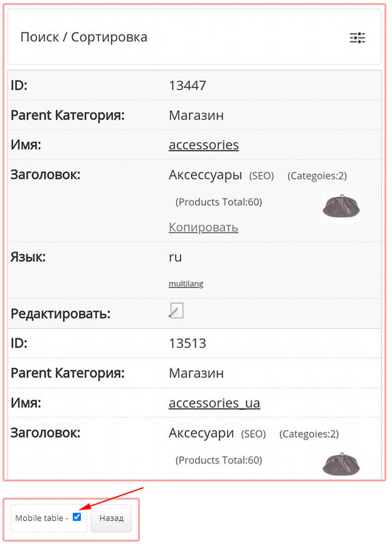
Task: Open the accessories category link
Action: (204, 145)
